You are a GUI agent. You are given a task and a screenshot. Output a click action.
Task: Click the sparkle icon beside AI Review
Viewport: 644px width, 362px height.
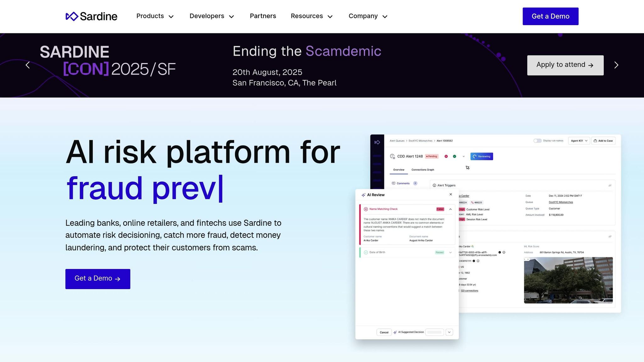pyautogui.click(x=364, y=195)
